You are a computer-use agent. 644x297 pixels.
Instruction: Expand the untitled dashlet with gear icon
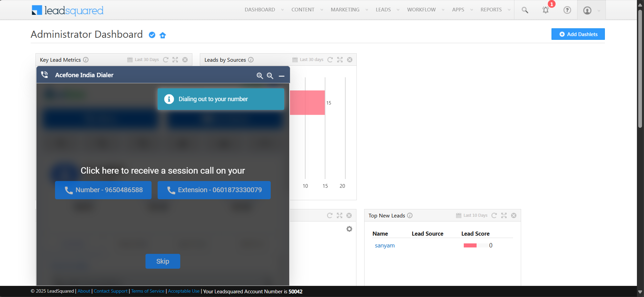pyautogui.click(x=340, y=215)
